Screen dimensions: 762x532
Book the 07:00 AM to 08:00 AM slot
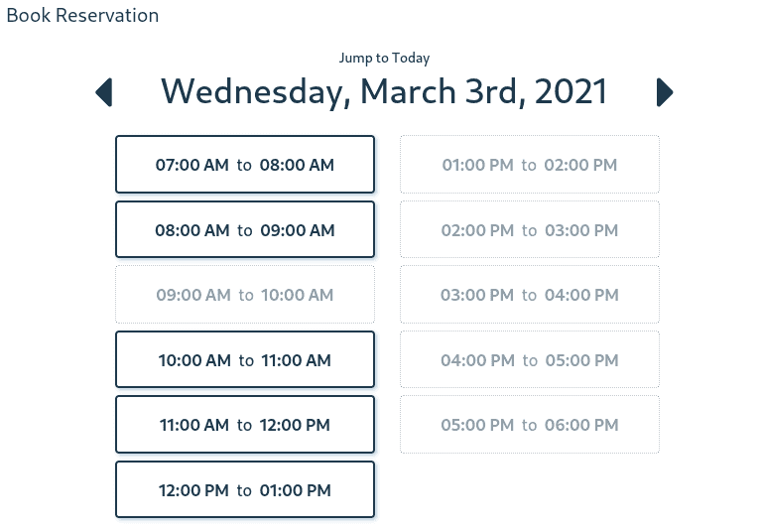coord(245,165)
